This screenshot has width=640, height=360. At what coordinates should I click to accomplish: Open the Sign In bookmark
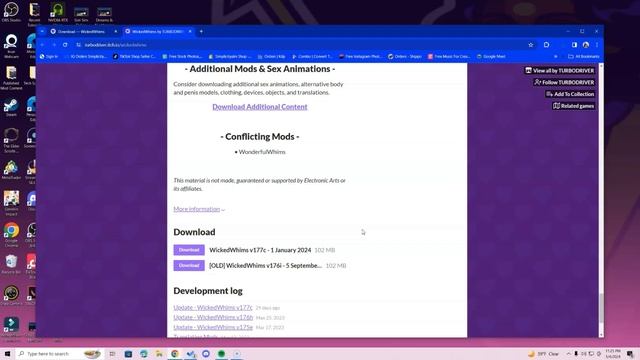point(49,56)
